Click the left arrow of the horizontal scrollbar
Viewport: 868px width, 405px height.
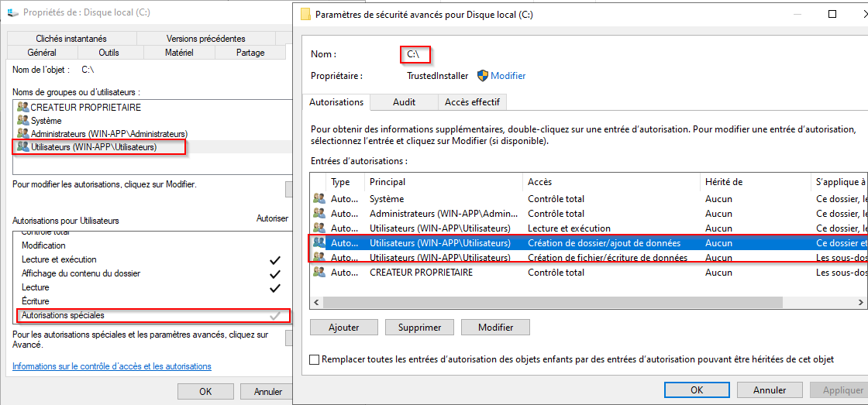[x=317, y=303]
